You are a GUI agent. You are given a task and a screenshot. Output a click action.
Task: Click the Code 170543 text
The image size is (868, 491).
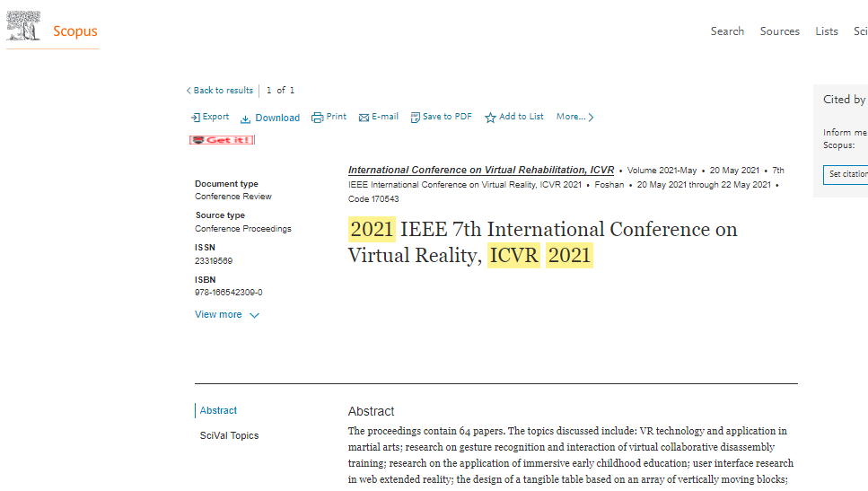373,199
